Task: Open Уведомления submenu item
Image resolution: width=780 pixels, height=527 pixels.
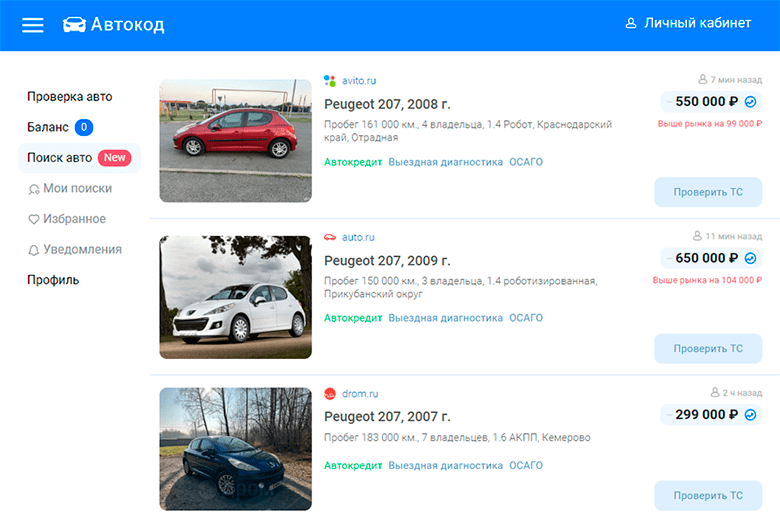Action: coord(83,249)
